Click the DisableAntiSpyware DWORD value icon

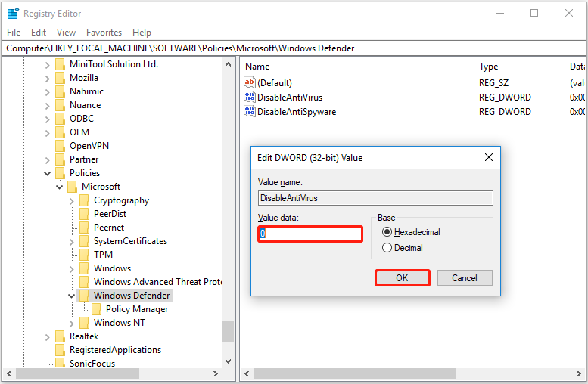pyautogui.click(x=250, y=111)
